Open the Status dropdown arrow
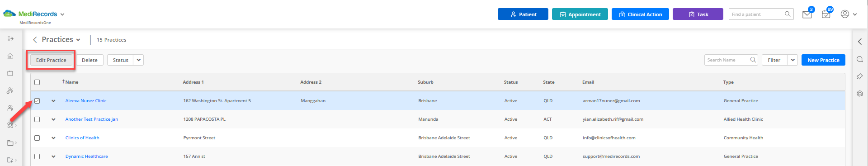This screenshot has width=868, height=166. (x=139, y=60)
